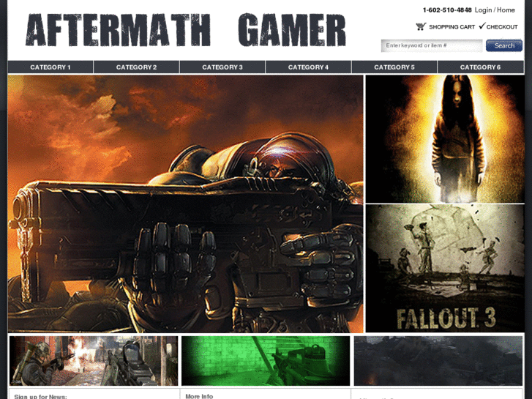This screenshot has height=399, width=532.
Task: Open the CATEGORY 1 menu item
Action: (x=50, y=67)
